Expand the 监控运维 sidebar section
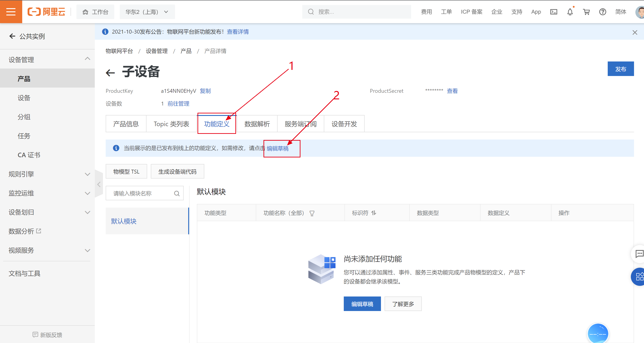644x343 pixels. click(x=87, y=193)
